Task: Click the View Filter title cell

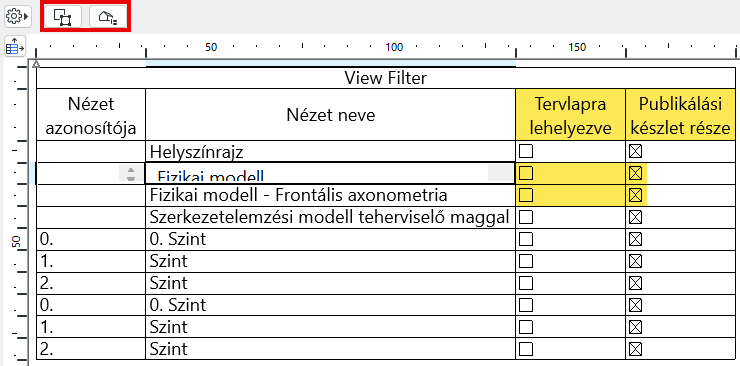Action: (x=386, y=78)
